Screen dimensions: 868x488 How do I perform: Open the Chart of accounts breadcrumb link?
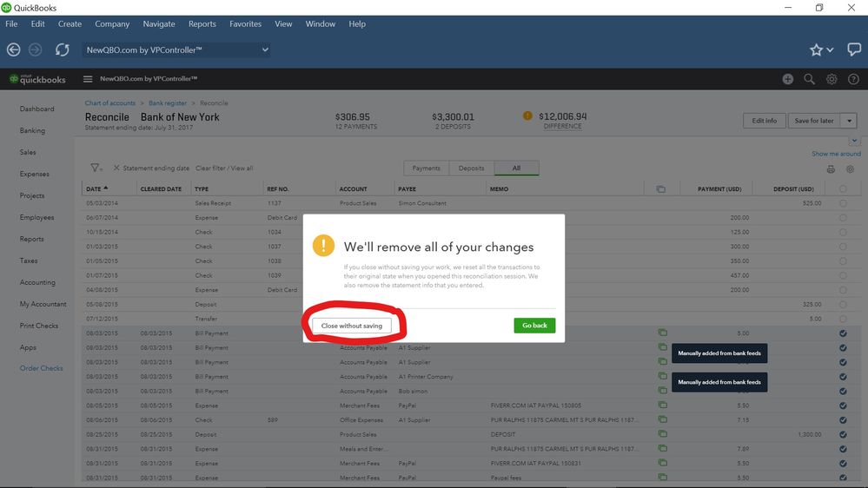109,103
